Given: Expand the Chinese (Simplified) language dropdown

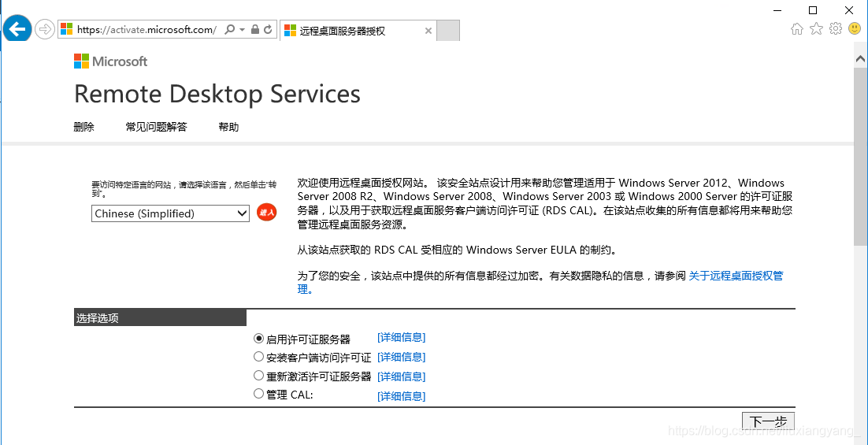Looking at the screenshot, I should click(242, 213).
